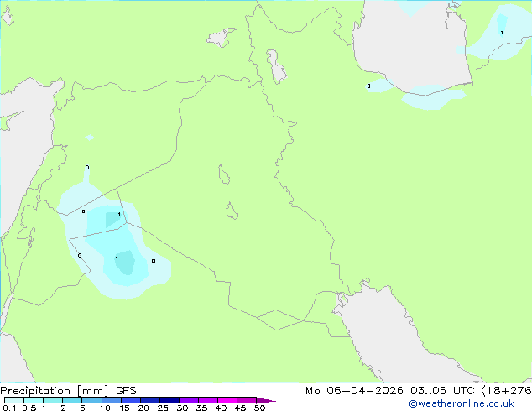
Task: Click the '40' legend scale label
Action: click(221, 408)
